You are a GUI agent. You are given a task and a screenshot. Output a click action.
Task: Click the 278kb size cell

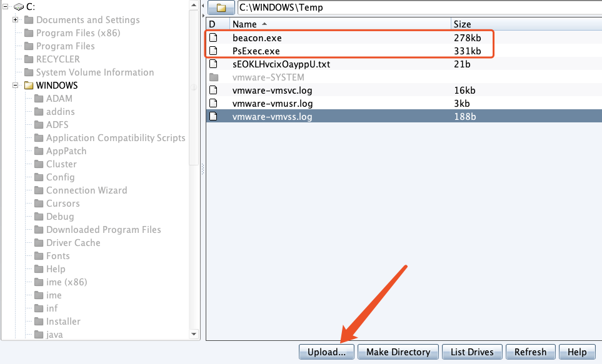467,38
